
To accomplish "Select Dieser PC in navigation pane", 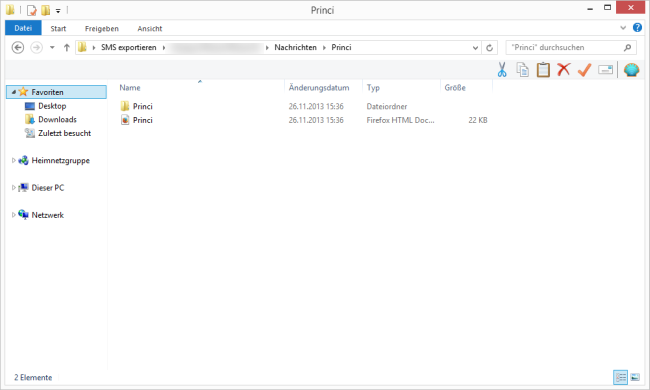I will pyautogui.click(x=48, y=188).
